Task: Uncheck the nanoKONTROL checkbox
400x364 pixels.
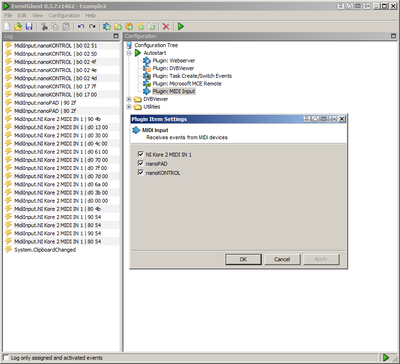Action: coord(141,173)
